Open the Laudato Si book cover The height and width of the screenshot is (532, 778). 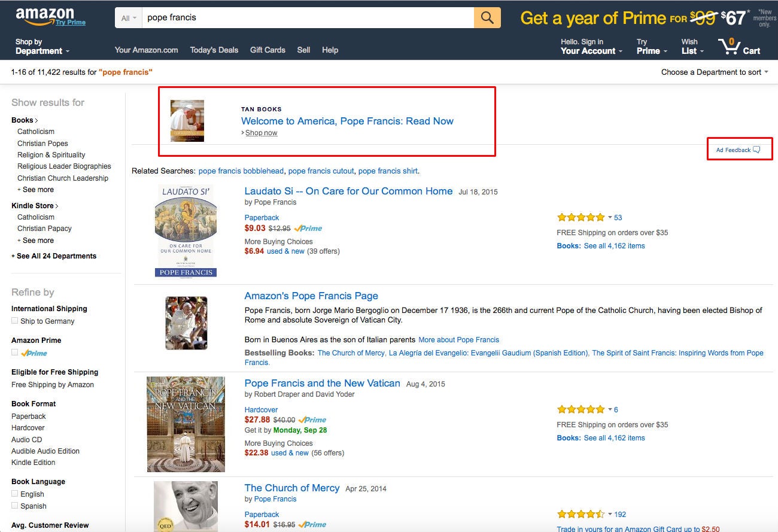pos(186,231)
